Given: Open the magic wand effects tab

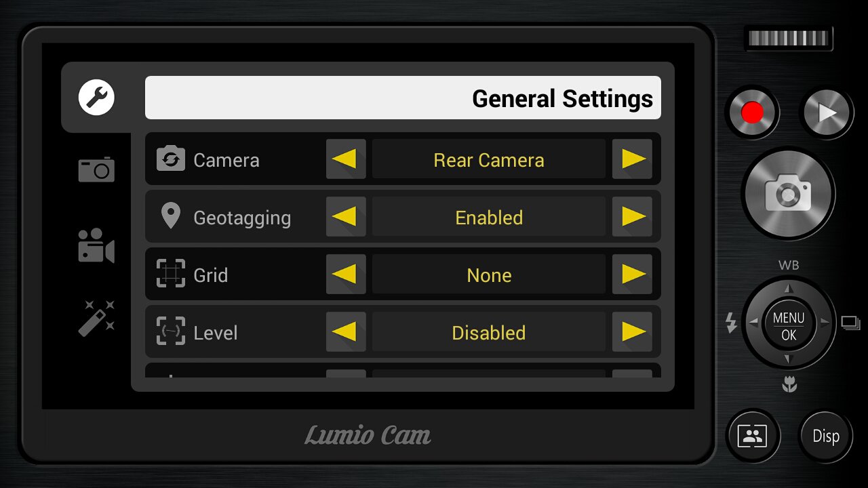Looking at the screenshot, I should [x=96, y=319].
